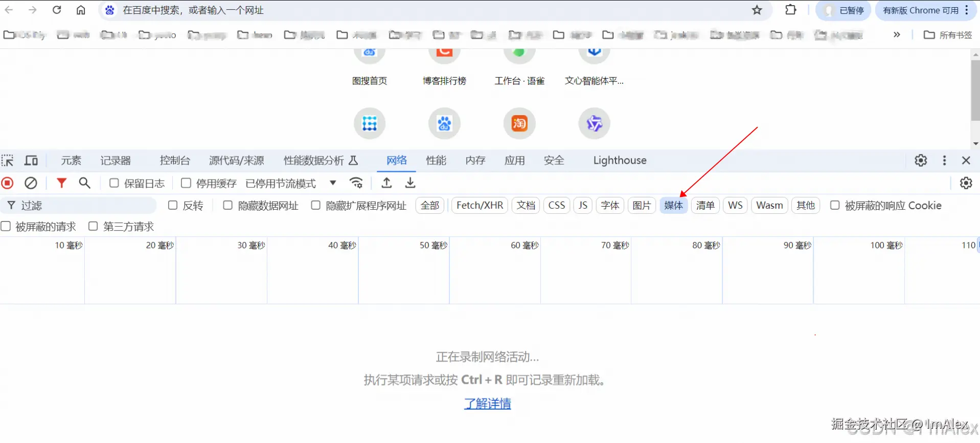980x443 pixels.
Task: Show more bookmarks with double chevron
Action: (897, 34)
